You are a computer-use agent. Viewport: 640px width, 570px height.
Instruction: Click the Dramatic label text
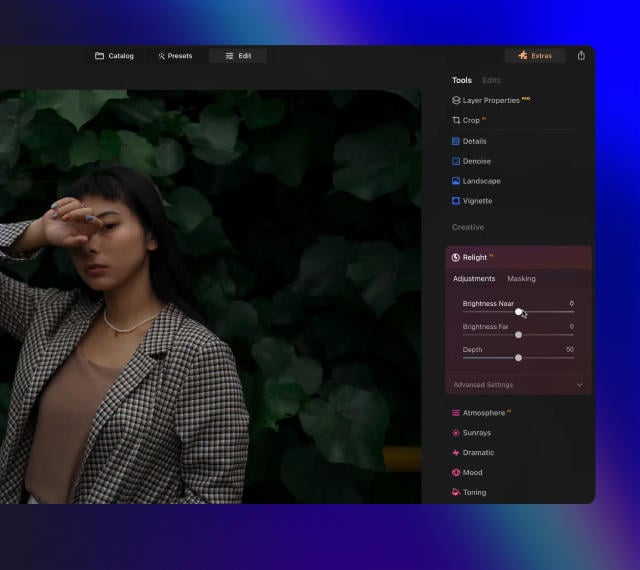click(478, 452)
